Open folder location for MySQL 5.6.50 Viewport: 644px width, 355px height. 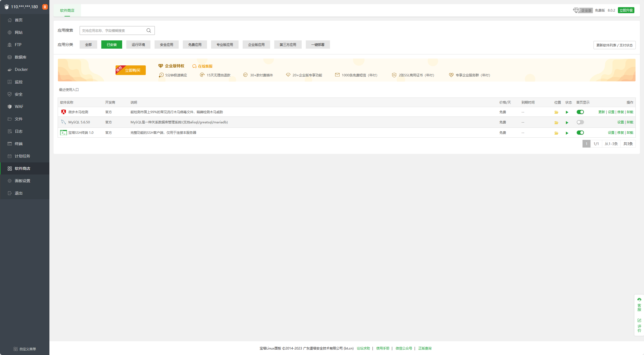point(556,123)
